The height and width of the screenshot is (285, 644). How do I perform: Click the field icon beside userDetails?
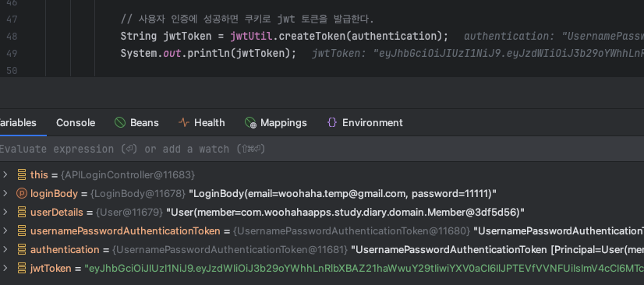(22, 212)
